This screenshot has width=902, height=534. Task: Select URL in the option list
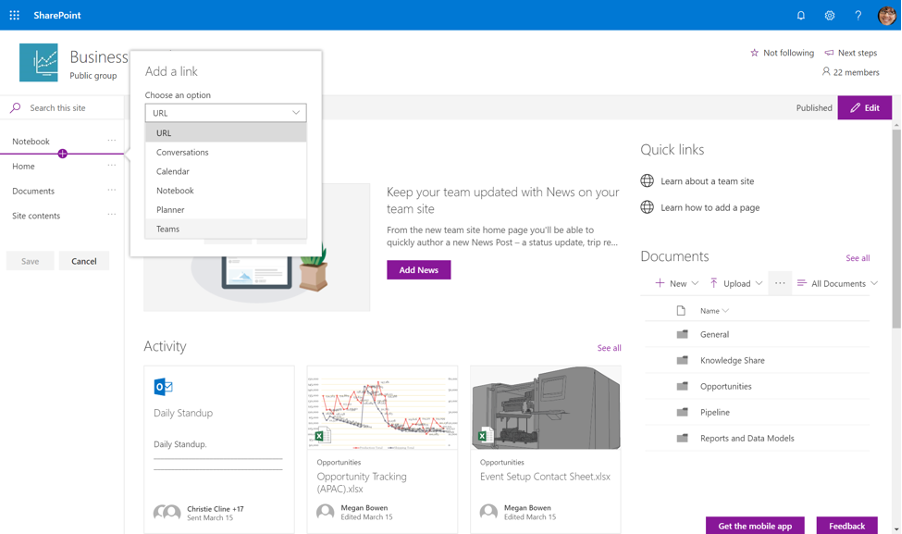pyautogui.click(x=226, y=133)
